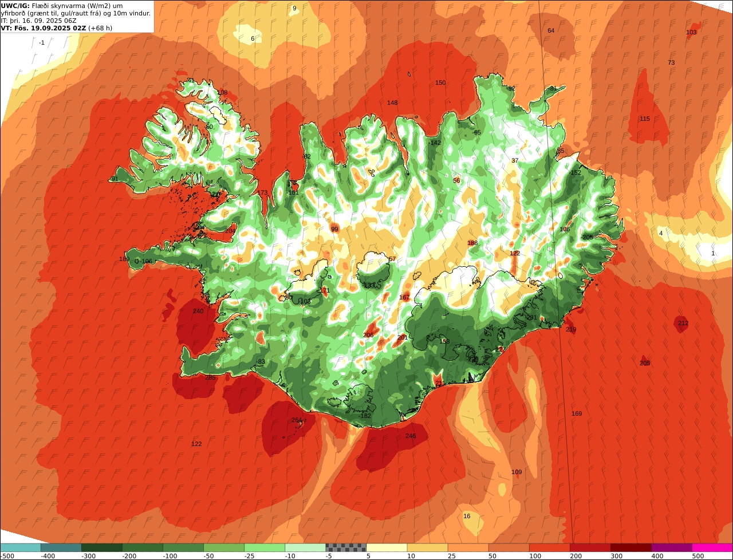Viewport: 733px width, 560px height.
Task: Click the map value 148 north of Iceland
Action: point(392,103)
